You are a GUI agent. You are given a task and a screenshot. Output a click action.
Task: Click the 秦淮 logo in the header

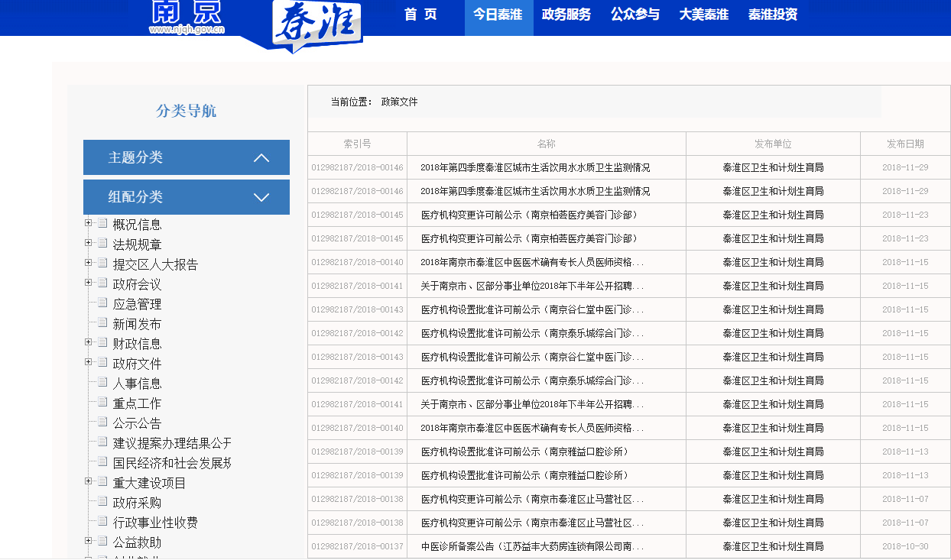pyautogui.click(x=316, y=24)
